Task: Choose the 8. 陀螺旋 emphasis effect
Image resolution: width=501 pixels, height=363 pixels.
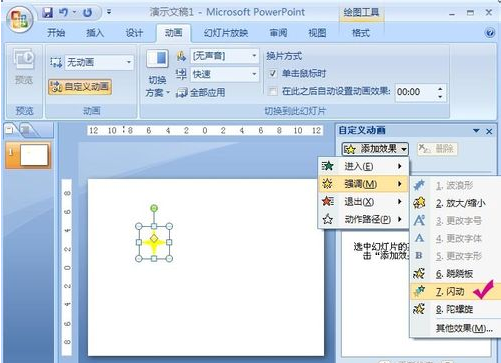Action: point(455,309)
